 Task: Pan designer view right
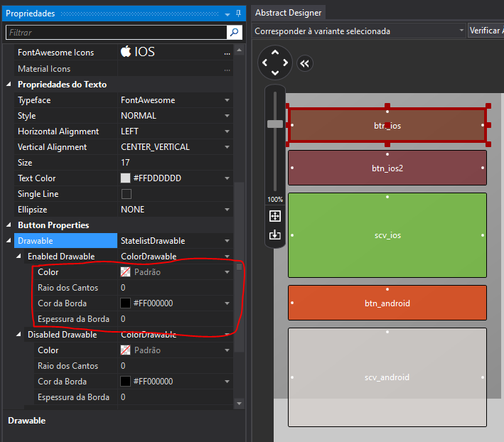point(285,63)
